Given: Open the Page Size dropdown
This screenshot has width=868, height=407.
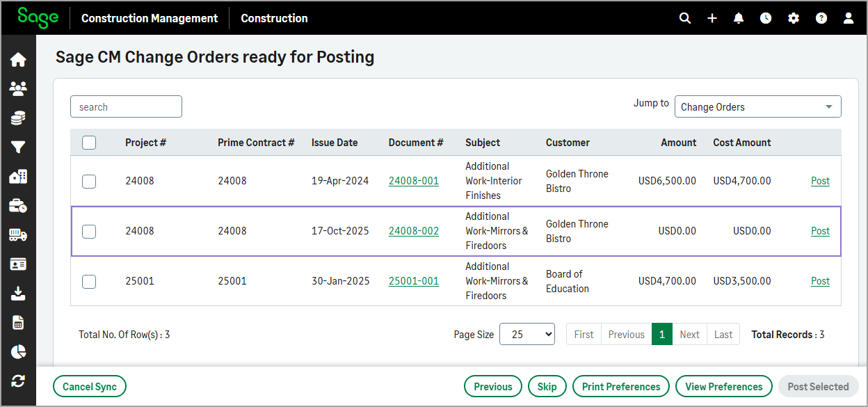Looking at the screenshot, I should tap(527, 335).
